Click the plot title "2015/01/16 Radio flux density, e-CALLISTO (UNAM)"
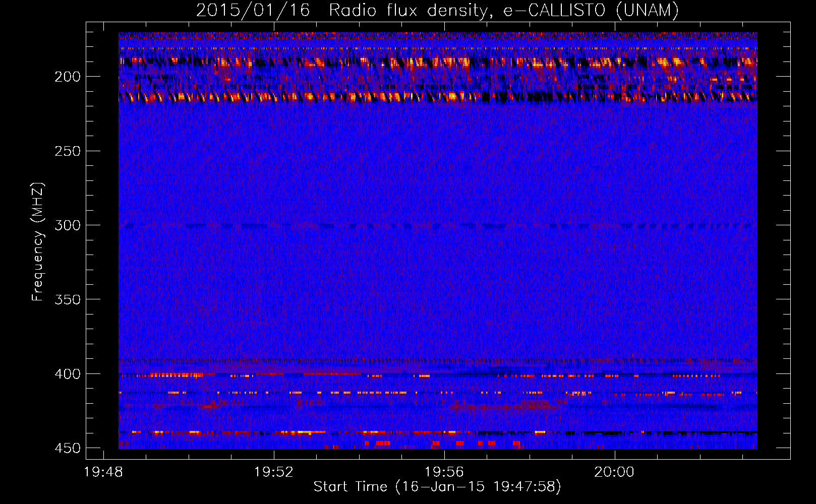This screenshot has width=816, height=504. tap(437, 11)
